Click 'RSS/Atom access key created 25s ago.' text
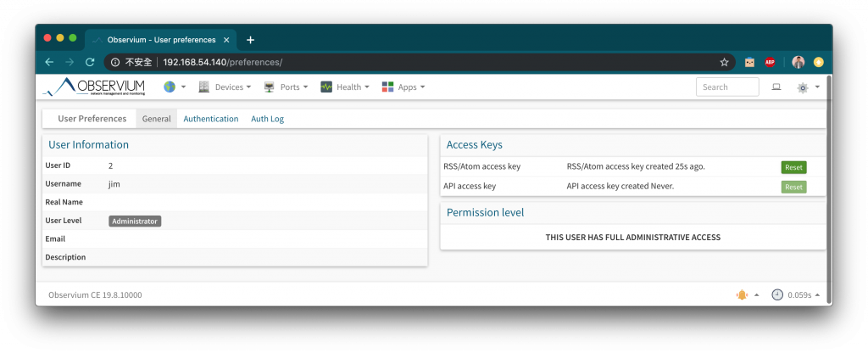 636,166
